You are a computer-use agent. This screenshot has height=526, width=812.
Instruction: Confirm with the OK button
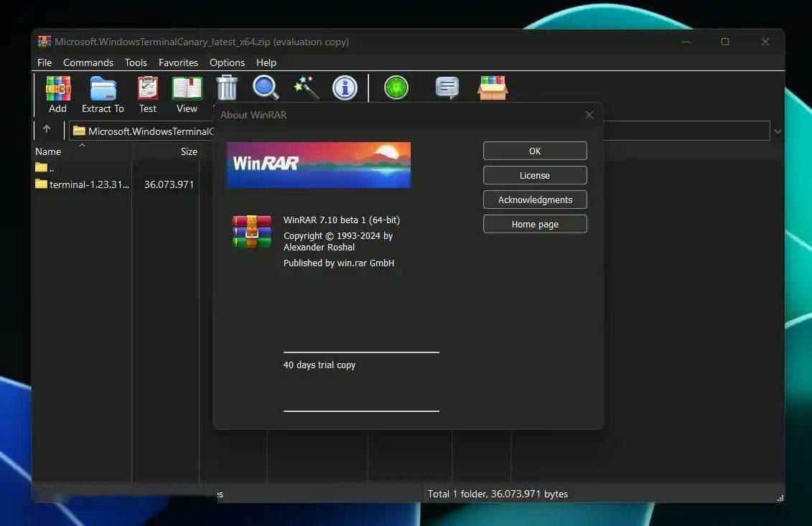point(535,151)
